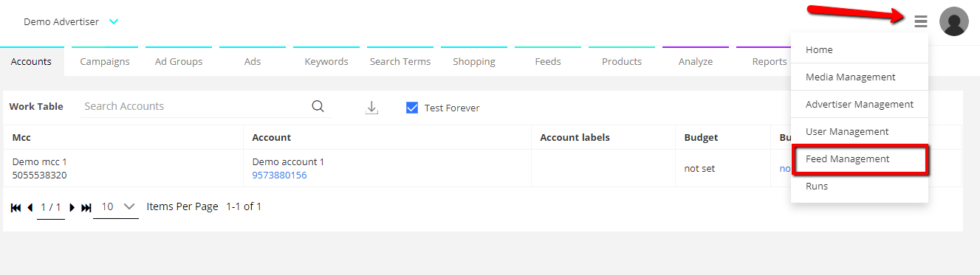This screenshot has height=275, width=980.
Task: Go to first page of results
Action: click(16, 208)
